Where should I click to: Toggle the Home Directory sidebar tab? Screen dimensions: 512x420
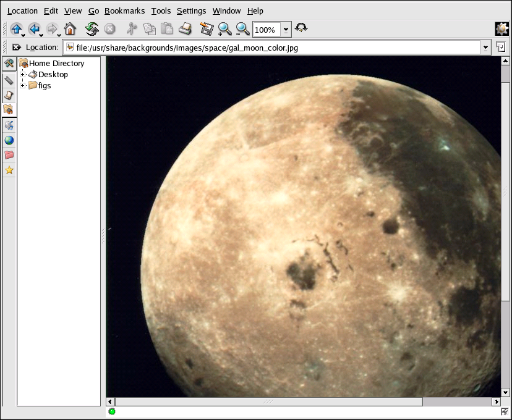point(9,109)
